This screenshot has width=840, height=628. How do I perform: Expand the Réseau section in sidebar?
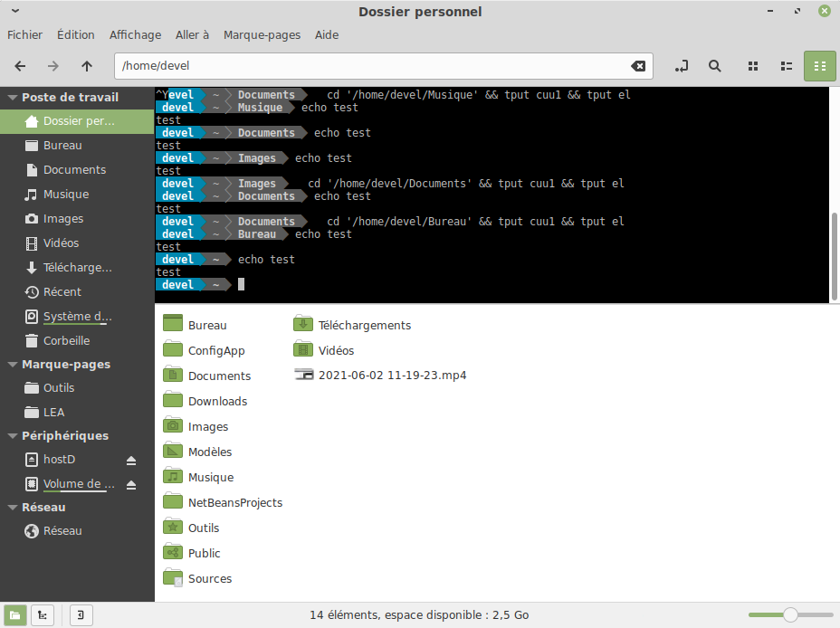click(x=11, y=507)
